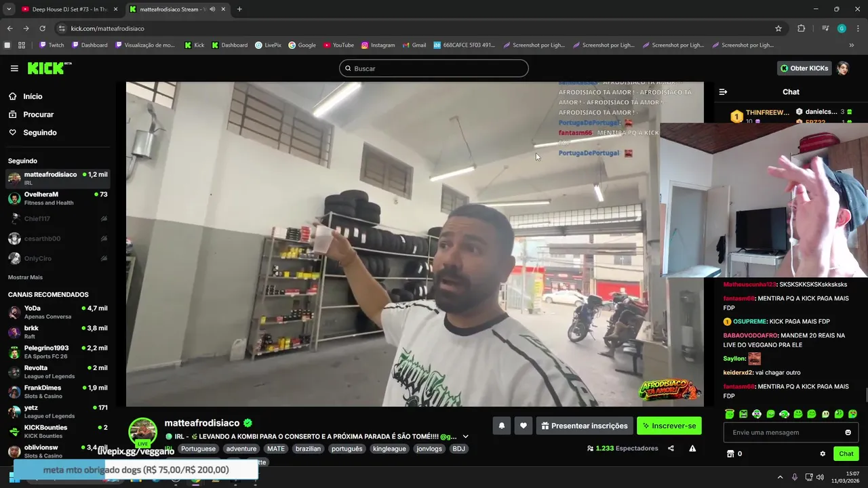Open a new browser tab

(239, 9)
